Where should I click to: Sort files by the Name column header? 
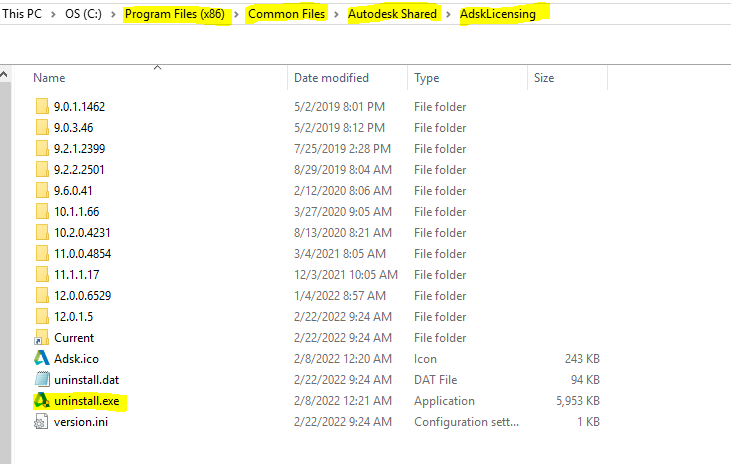coord(49,78)
